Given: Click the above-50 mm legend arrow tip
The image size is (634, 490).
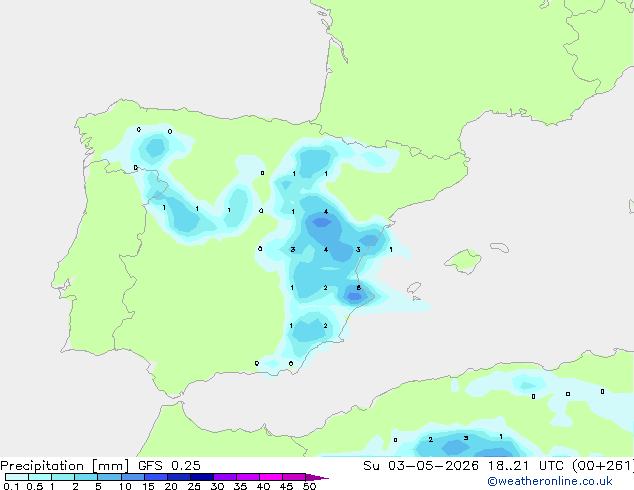Looking at the screenshot, I should tap(317, 477).
